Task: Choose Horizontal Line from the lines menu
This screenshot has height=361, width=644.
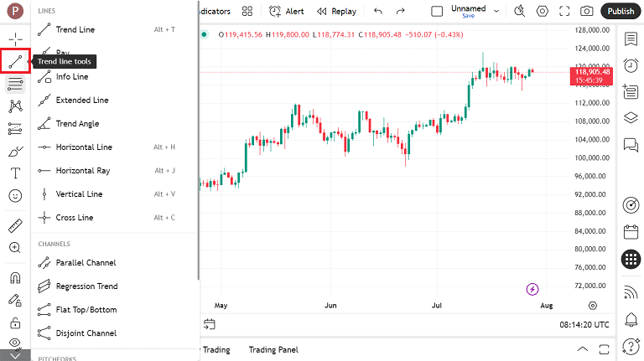Action: (x=84, y=147)
